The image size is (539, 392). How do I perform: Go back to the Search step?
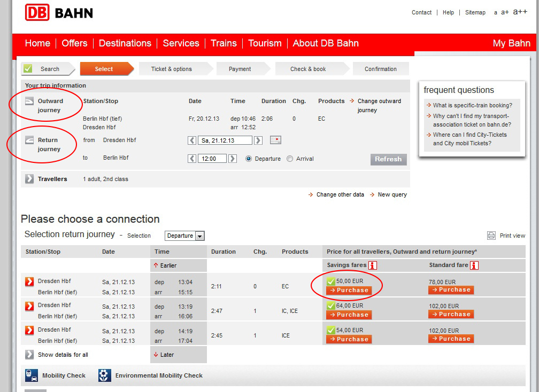tap(48, 69)
